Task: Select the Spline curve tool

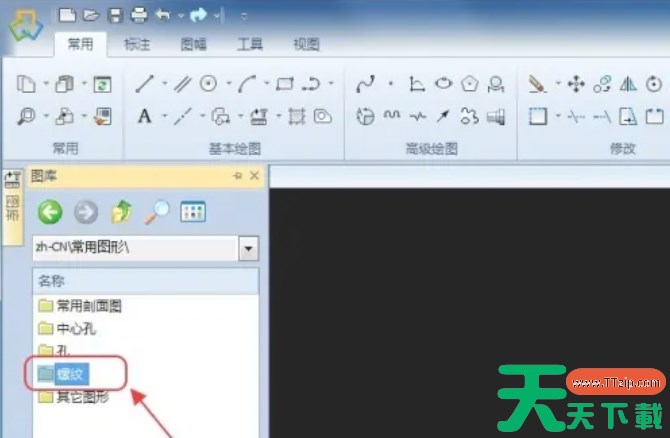Action: [x=365, y=83]
